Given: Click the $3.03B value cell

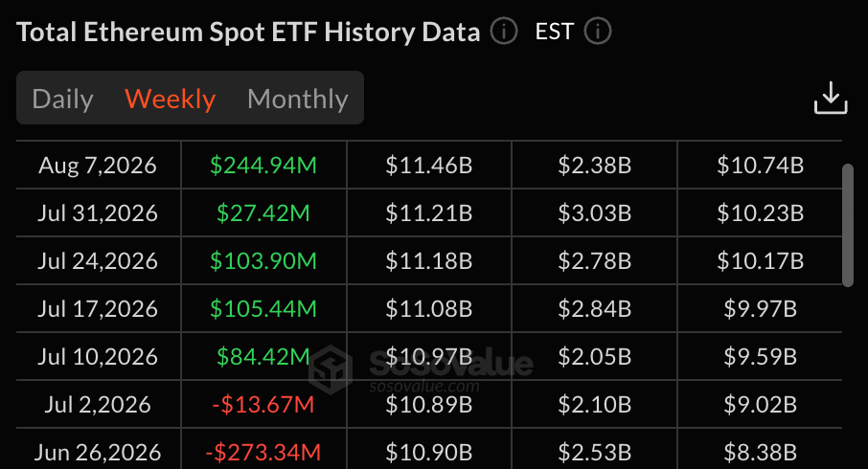Looking at the screenshot, I should [595, 212].
